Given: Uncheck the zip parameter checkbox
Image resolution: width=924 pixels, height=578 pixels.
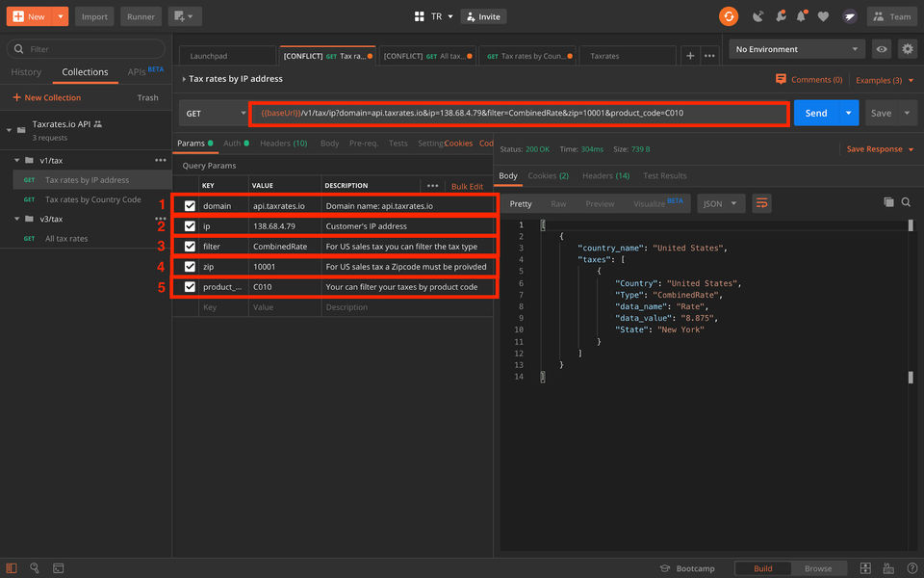Looking at the screenshot, I should coord(190,267).
